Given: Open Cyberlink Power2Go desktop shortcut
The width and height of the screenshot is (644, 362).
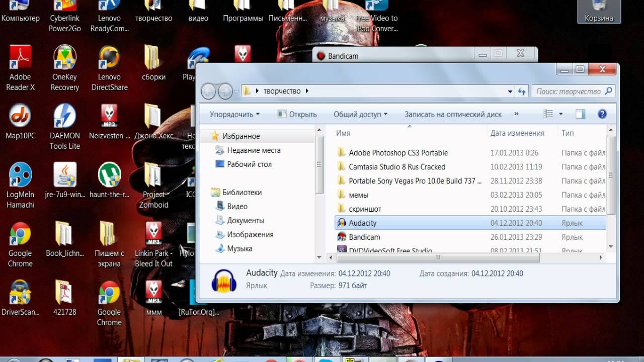Looking at the screenshot, I should 65,17.
